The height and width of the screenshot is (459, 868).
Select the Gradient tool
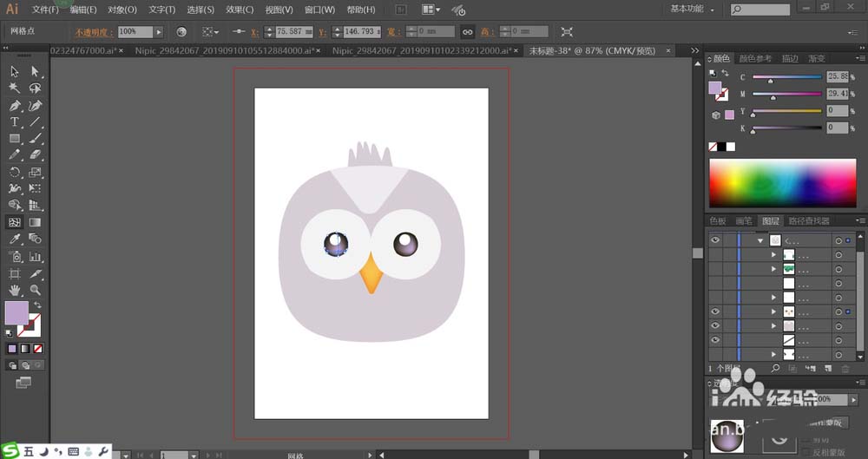[36, 222]
